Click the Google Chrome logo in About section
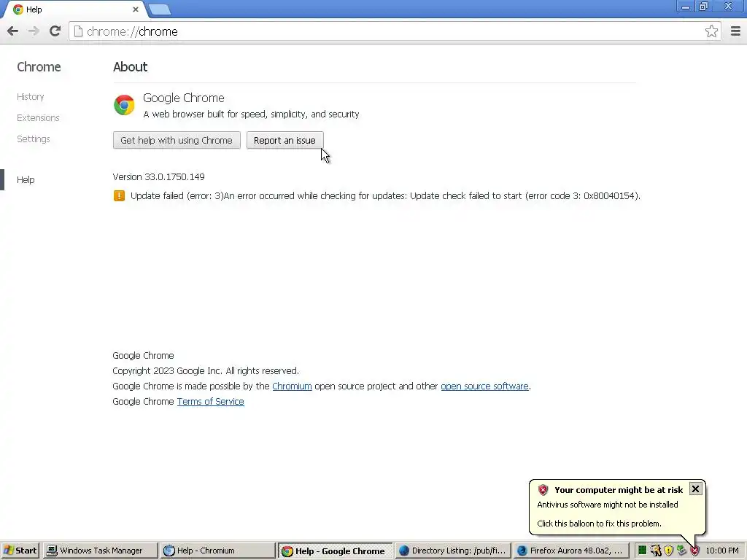 (124, 105)
